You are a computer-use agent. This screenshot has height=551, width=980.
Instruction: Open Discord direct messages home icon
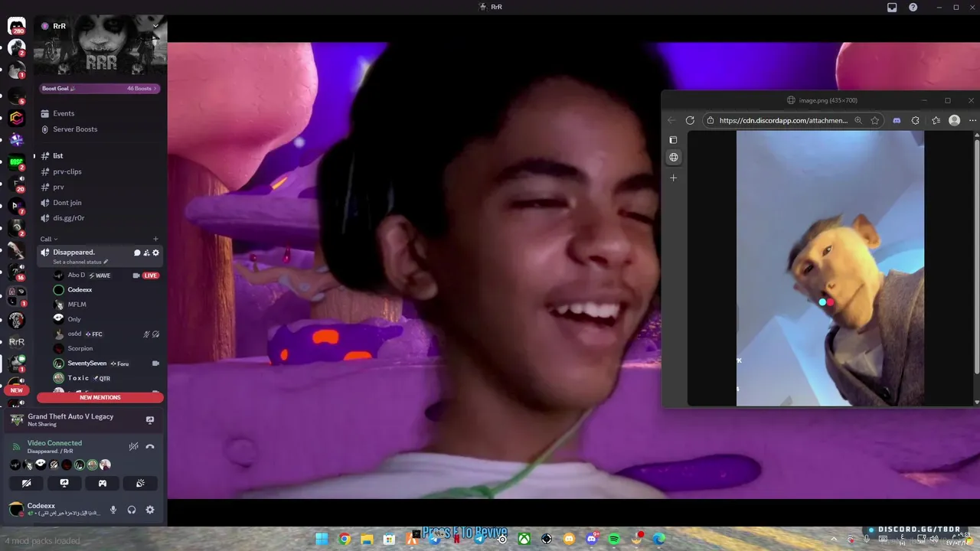(x=17, y=27)
